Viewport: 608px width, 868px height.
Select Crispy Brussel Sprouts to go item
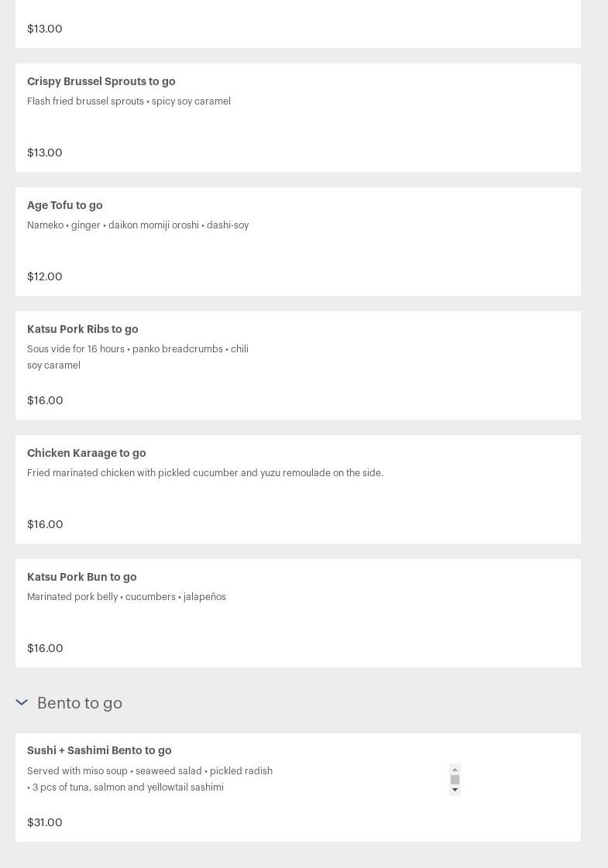tap(298, 118)
